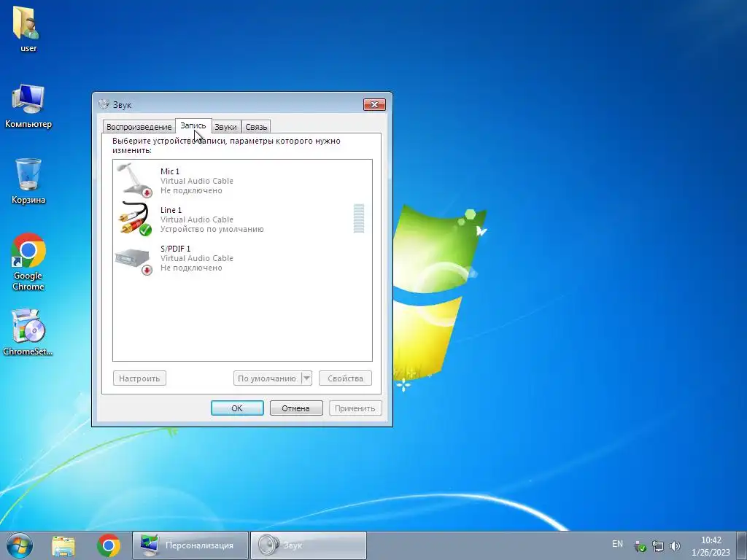747x560 pixels.
Task: Click Устройство по умолчанию status text
Action: [212, 229]
